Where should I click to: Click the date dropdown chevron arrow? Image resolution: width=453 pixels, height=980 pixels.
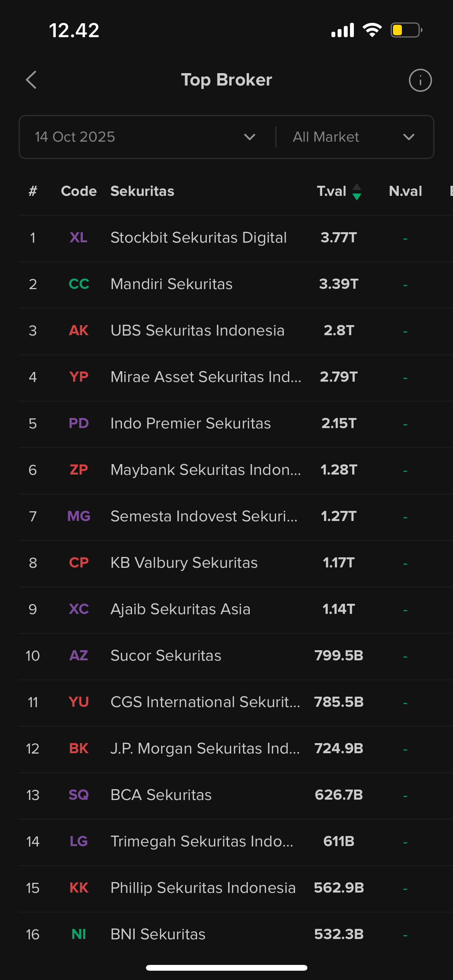tap(250, 137)
